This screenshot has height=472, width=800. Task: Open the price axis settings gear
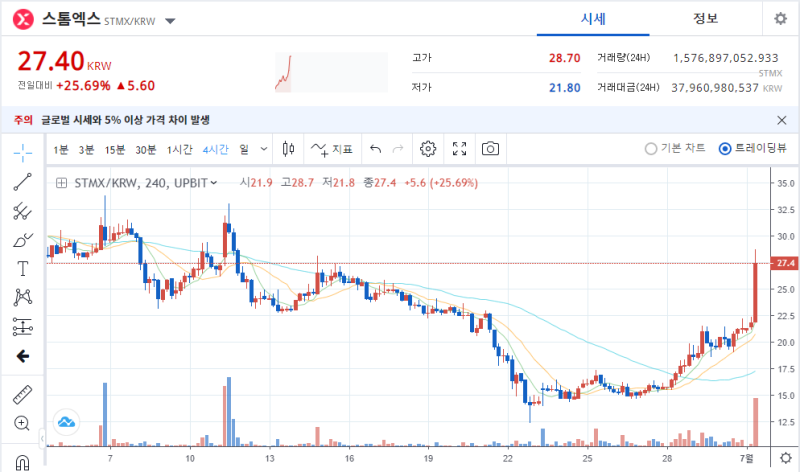coord(786,458)
